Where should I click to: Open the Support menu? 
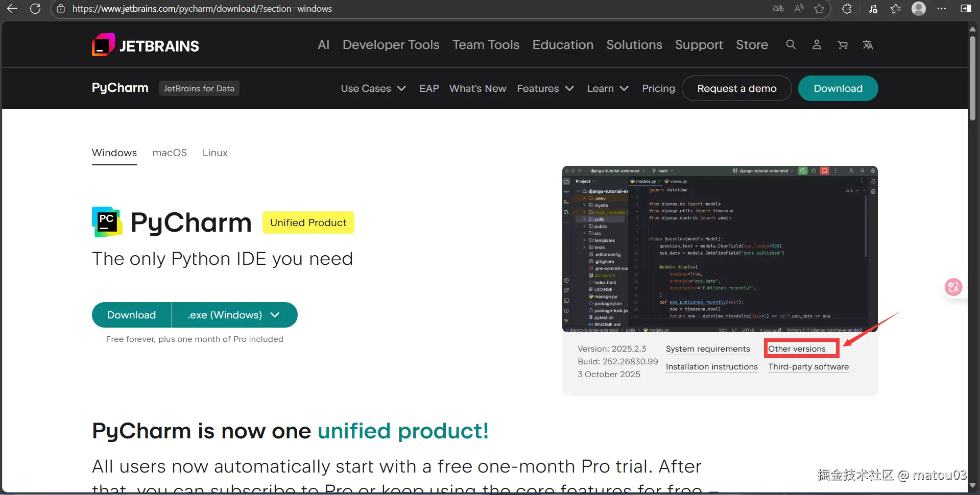pos(699,45)
